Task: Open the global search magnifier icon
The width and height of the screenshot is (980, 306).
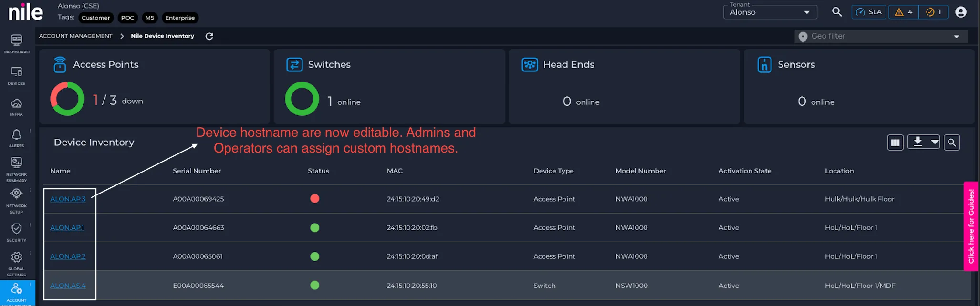Action: click(x=837, y=12)
